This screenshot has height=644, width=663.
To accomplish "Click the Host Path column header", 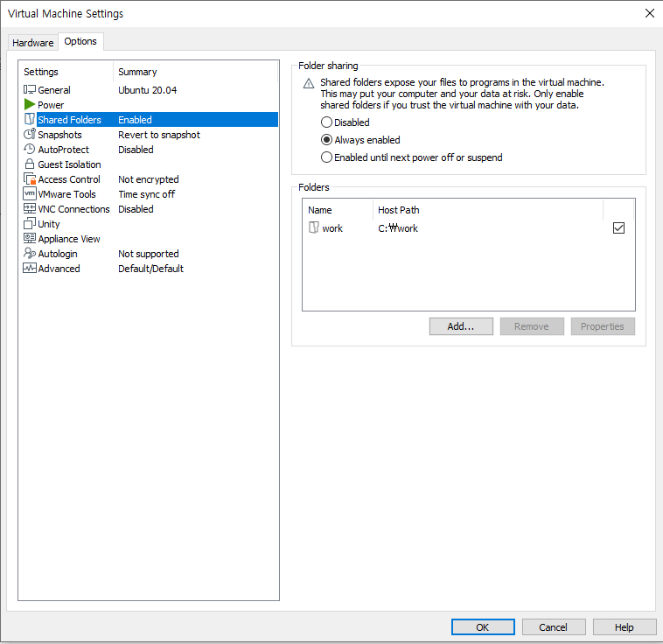I will point(488,210).
